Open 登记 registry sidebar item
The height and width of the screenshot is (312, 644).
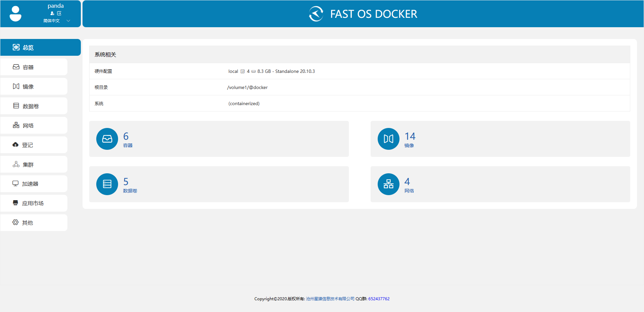tap(34, 145)
